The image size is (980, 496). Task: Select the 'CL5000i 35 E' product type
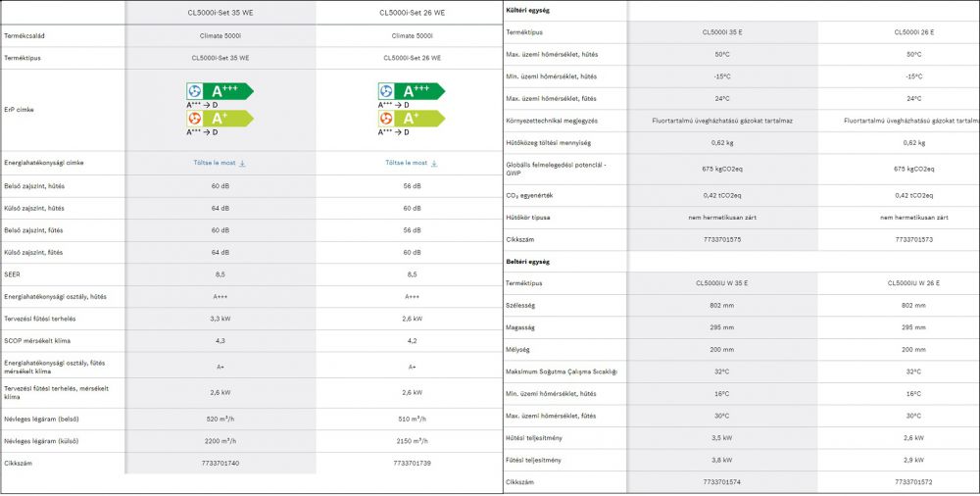[x=722, y=32]
